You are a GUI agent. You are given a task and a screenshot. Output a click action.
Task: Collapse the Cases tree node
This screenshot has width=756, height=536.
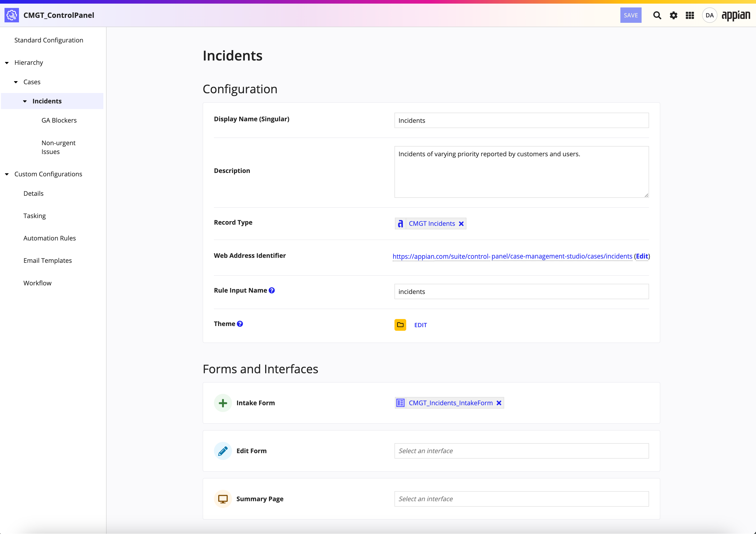16,82
